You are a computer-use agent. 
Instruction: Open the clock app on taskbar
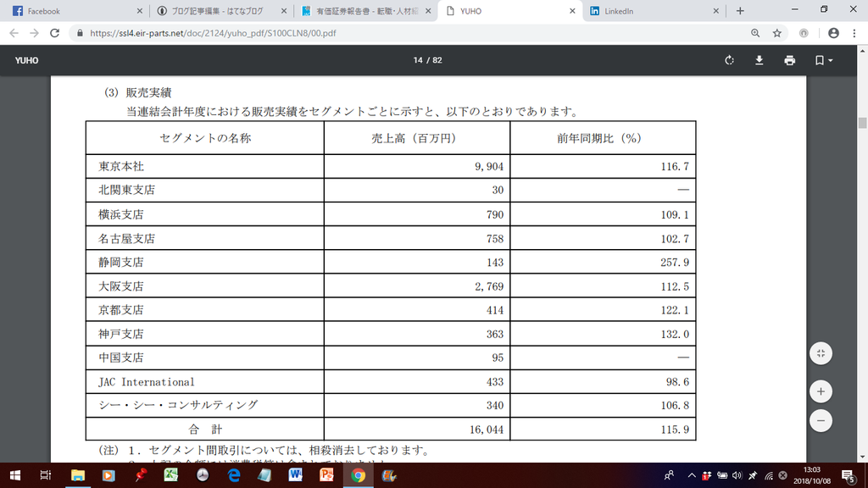pyautogui.click(x=203, y=476)
